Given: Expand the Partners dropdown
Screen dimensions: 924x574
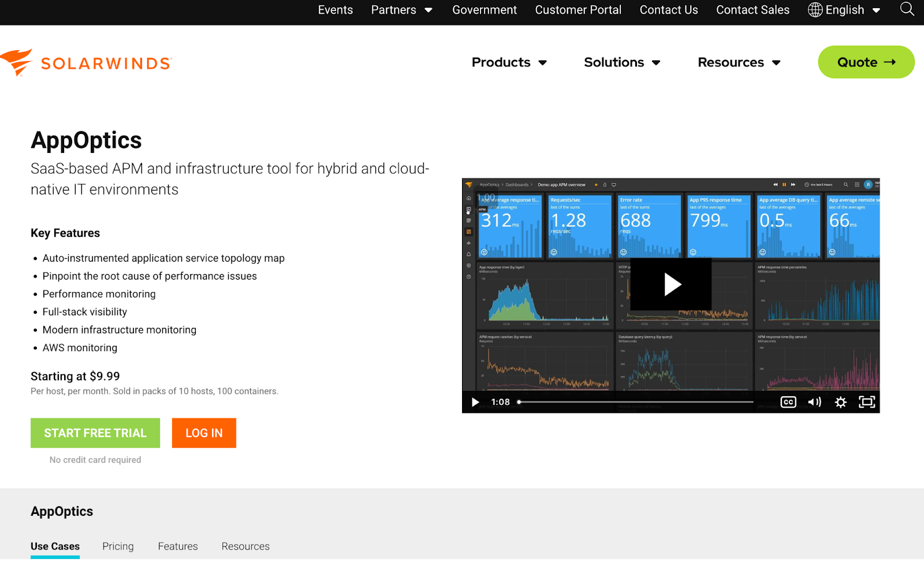Looking at the screenshot, I should pos(402,10).
